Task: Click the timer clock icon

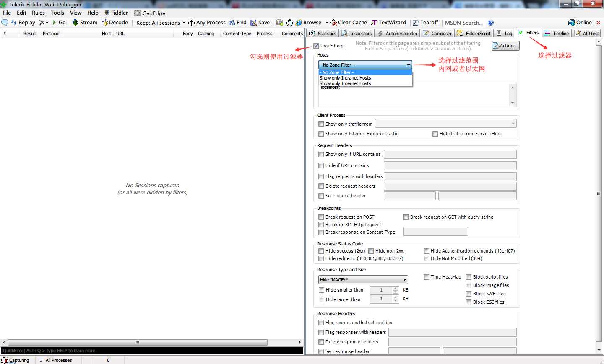Action: coord(289,23)
